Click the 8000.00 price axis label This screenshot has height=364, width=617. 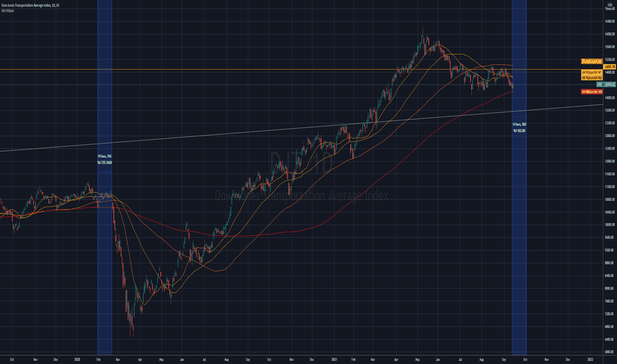pyautogui.click(x=610, y=289)
